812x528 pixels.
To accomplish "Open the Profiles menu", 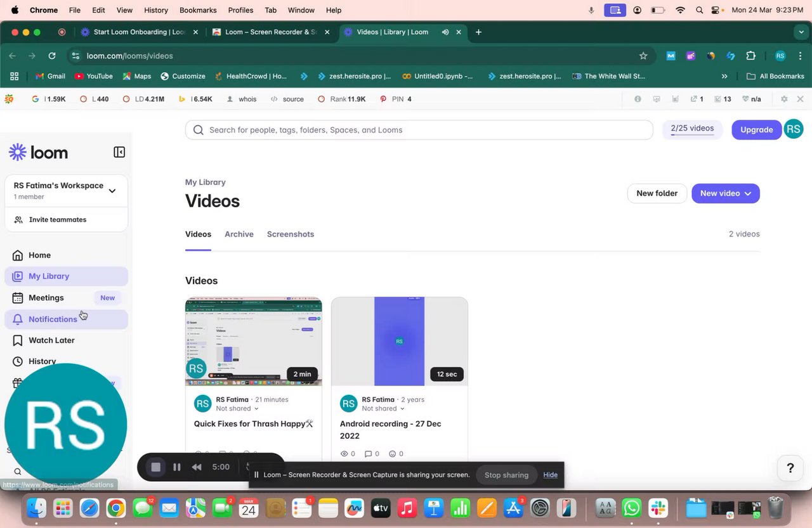I will (240, 10).
